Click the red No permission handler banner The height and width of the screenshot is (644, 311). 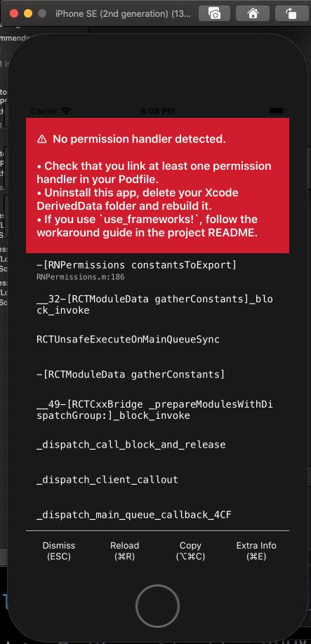coord(157,186)
